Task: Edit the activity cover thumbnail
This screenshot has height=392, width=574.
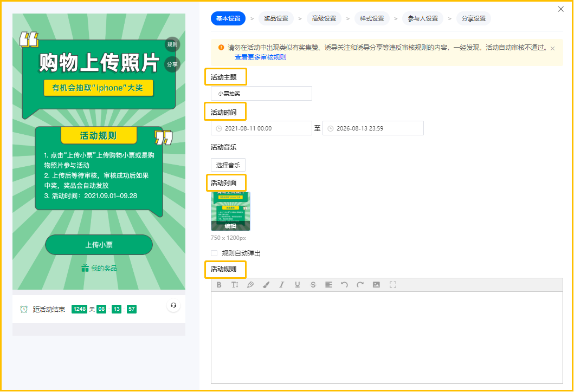Action: pyautogui.click(x=230, y=211)
